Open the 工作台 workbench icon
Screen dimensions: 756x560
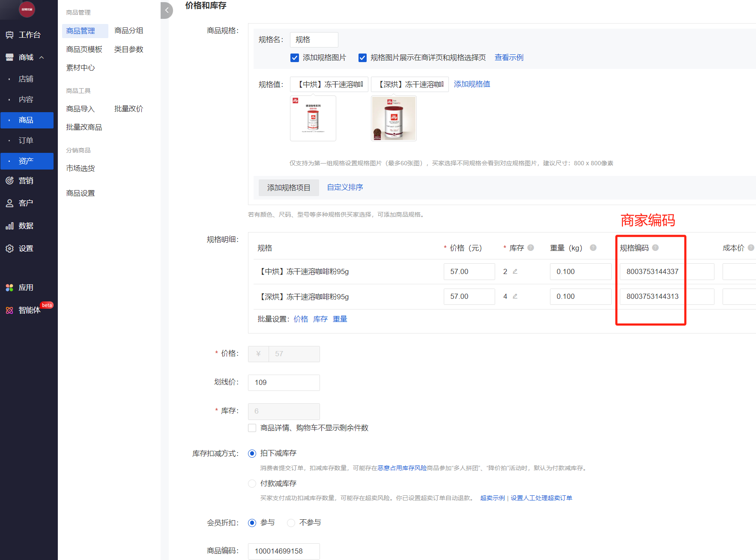(9, 35)
